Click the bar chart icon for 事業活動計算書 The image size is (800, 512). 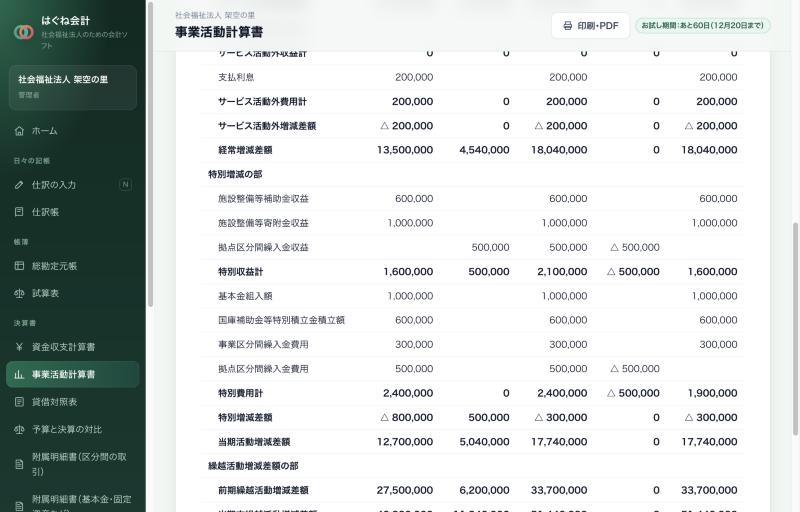pos(19,374)
